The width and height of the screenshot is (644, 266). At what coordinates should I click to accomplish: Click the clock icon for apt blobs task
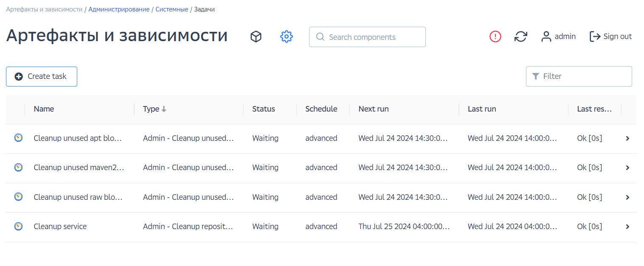pyautogui.click(x=18, y=138)
